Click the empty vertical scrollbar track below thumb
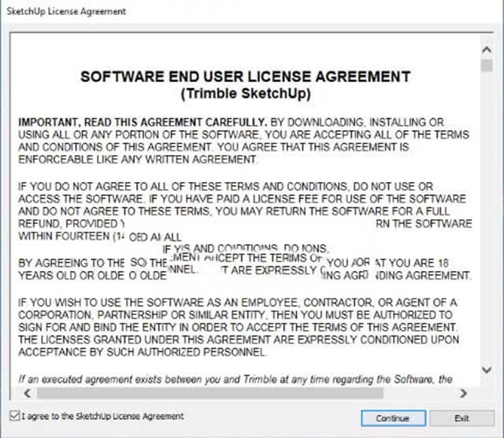This screenshot has width=504, height=438. (x=486, y=236)
